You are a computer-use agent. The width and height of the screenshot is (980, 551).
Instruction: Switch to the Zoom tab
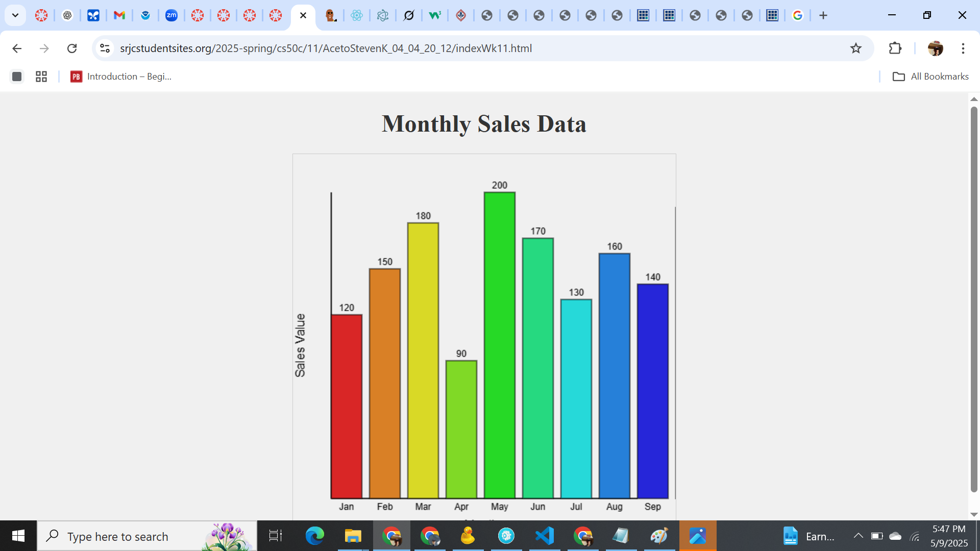click(x=171, y=15)
